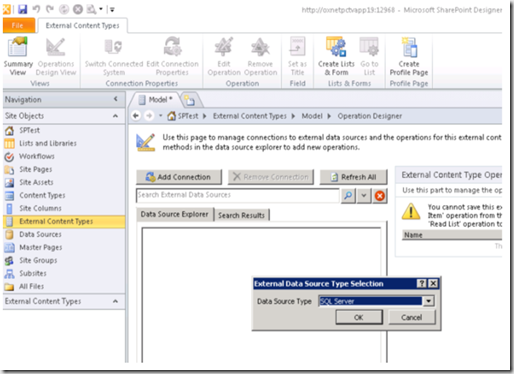The image size is (514, 374).
Task: Click the Stop icon in quick access toolbar
Action: [78, 9]
